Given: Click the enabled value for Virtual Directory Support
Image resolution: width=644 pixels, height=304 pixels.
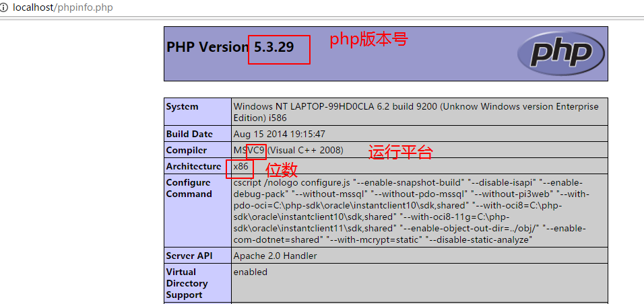Looking at the screenshot, I should click(251, 272).
